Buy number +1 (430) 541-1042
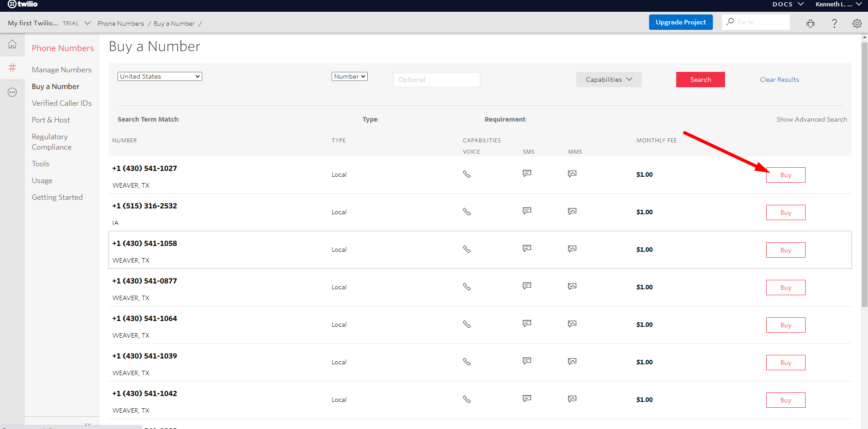This screenshot has width=868, height=429. click(x=786, y=400)
